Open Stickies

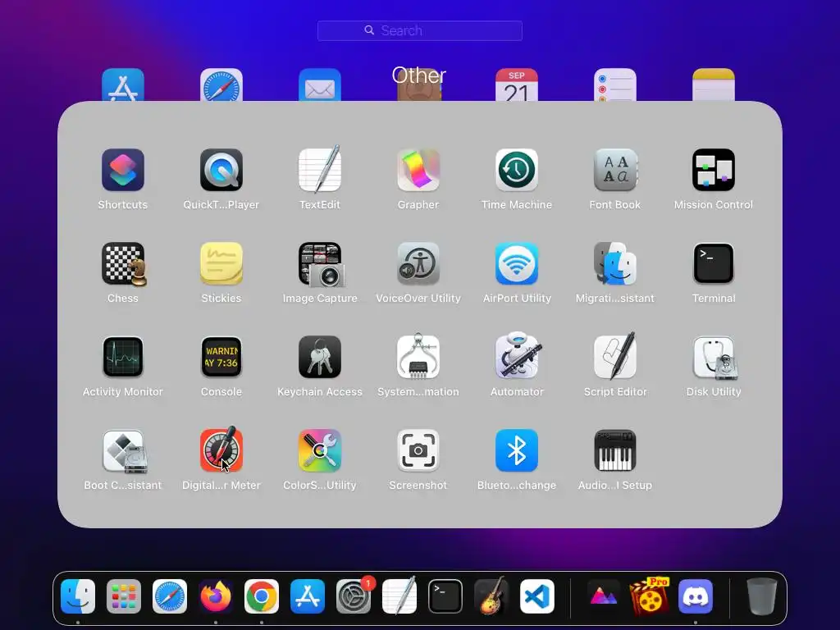tap(221, 263)
